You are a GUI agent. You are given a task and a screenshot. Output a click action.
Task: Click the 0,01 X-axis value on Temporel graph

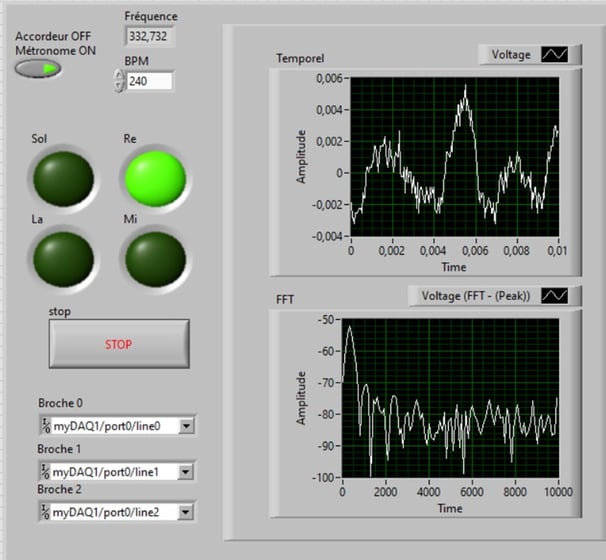[x=557, y=250]
